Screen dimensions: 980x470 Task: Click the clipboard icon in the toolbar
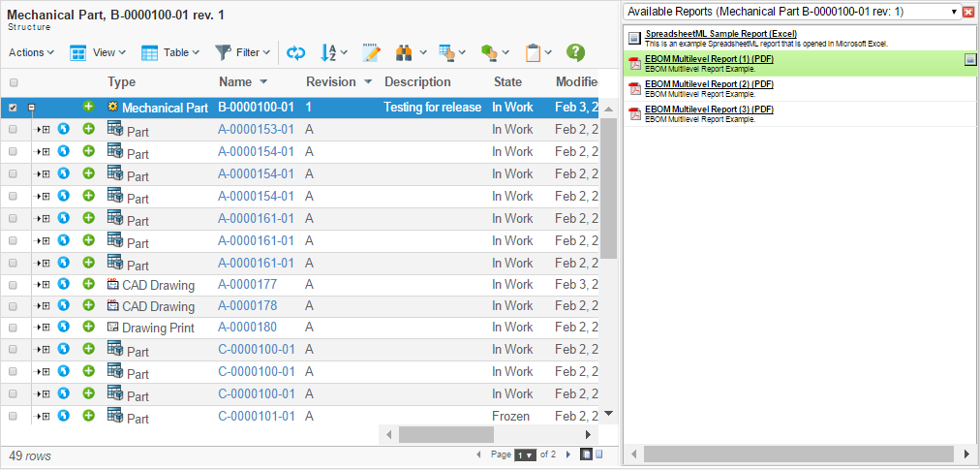tap(533, 52)
